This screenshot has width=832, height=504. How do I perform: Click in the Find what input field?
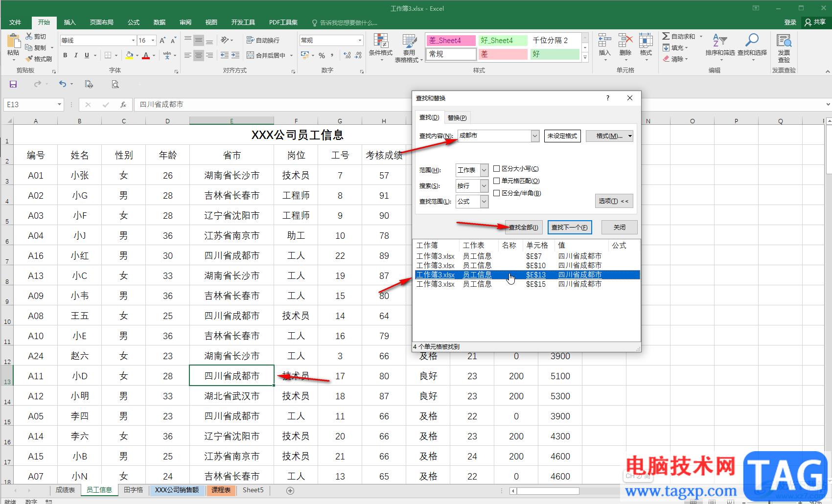click(494, 136)
